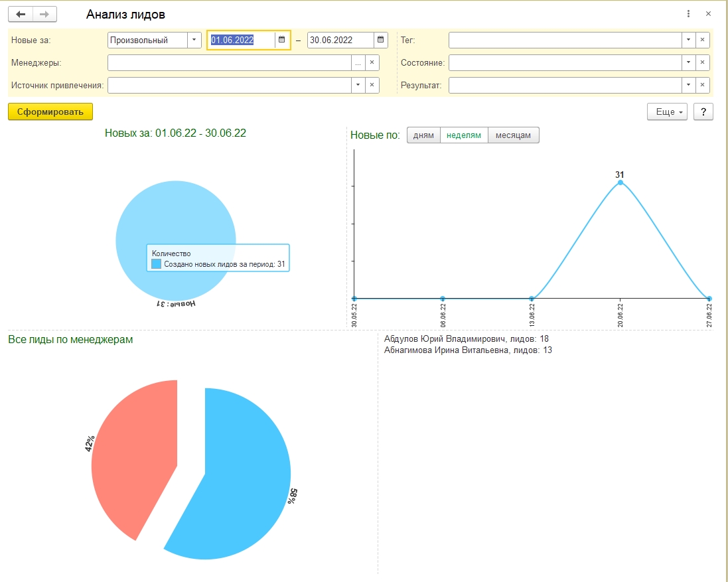Click the Тег input field
Image resolution: width=728 pixels, height=582 pixels.
click(x=565, y=40)
